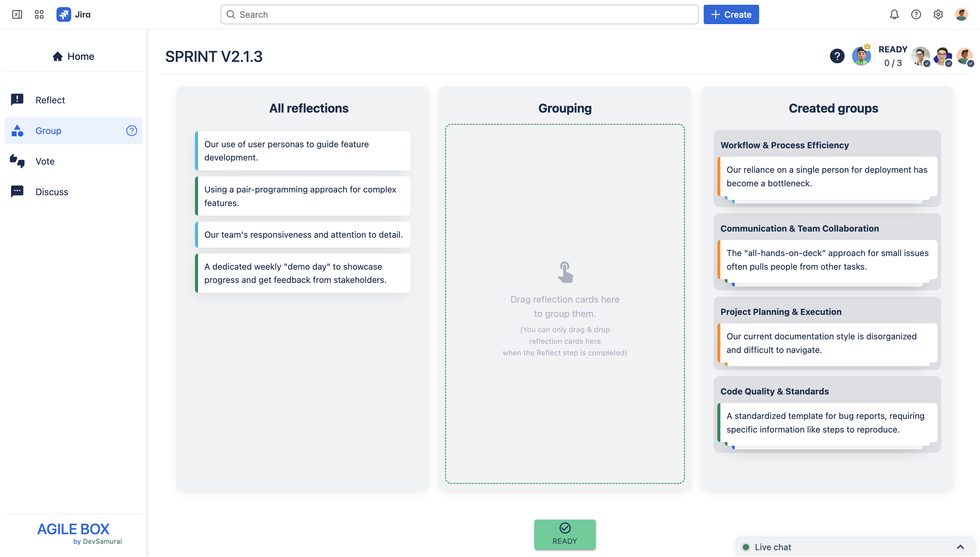
Task: Click the crowned facilitator avatar
Action: click(x=861, y=56)
